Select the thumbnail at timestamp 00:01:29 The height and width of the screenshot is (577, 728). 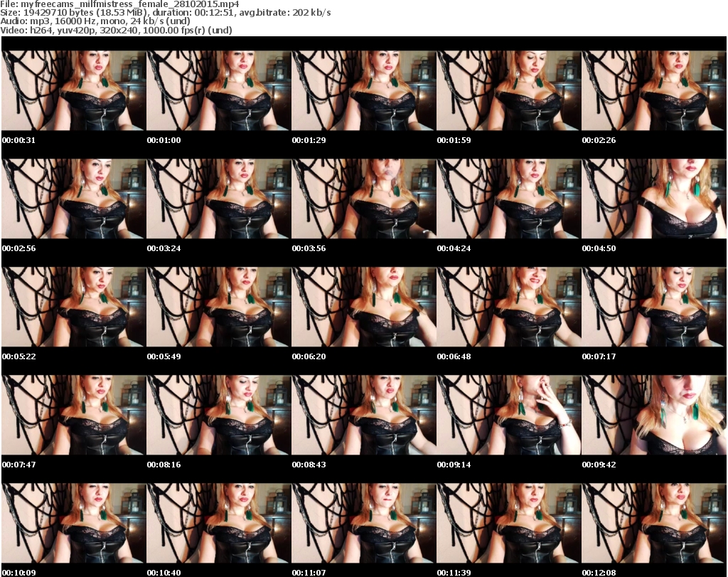coord(363,90)
